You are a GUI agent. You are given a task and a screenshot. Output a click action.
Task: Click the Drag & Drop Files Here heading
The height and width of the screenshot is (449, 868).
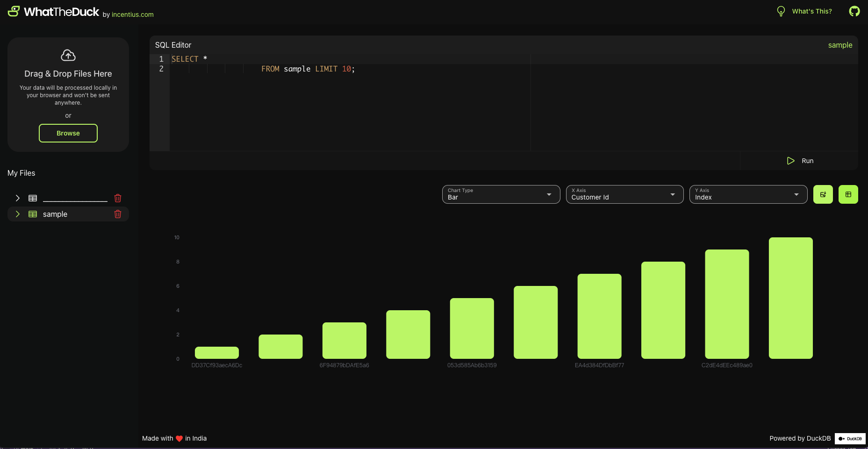(x=68, y=74)
